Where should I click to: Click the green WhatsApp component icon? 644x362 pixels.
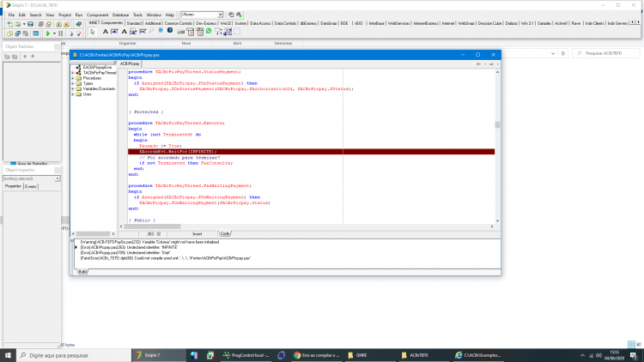[x=209, y=31]
